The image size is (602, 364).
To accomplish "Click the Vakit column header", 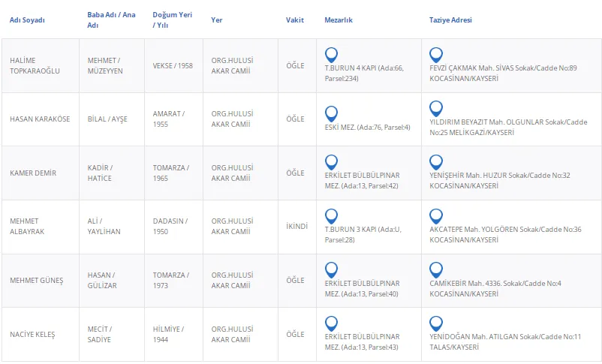I will (x=295, y=20).
